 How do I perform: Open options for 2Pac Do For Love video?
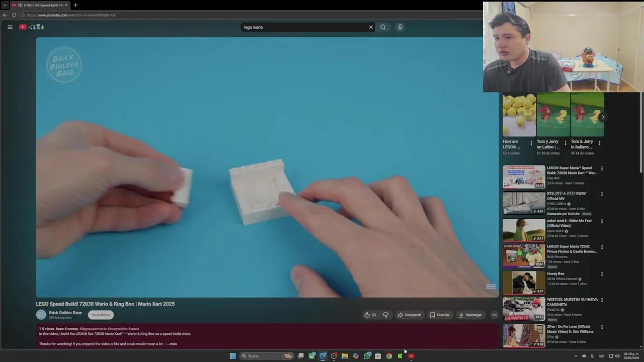602,327
